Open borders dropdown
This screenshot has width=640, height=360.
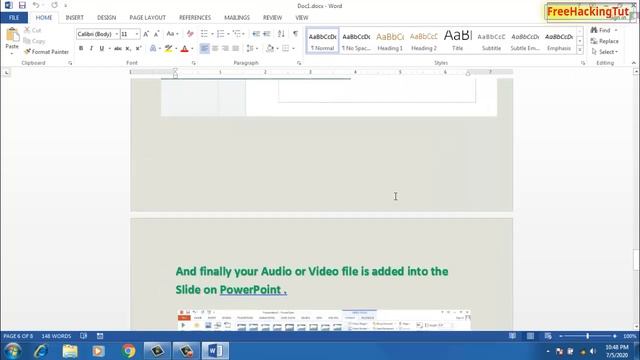coord(293,48)
